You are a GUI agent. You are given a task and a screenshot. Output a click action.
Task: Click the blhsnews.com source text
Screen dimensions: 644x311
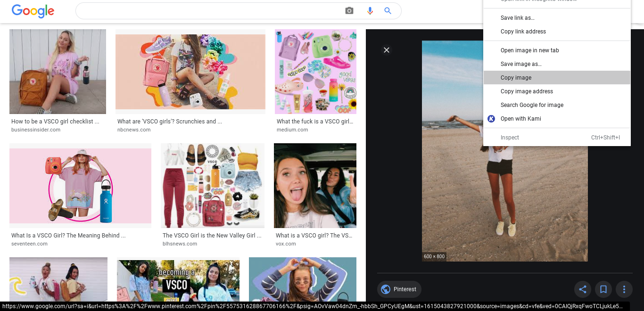click(180, 244)
